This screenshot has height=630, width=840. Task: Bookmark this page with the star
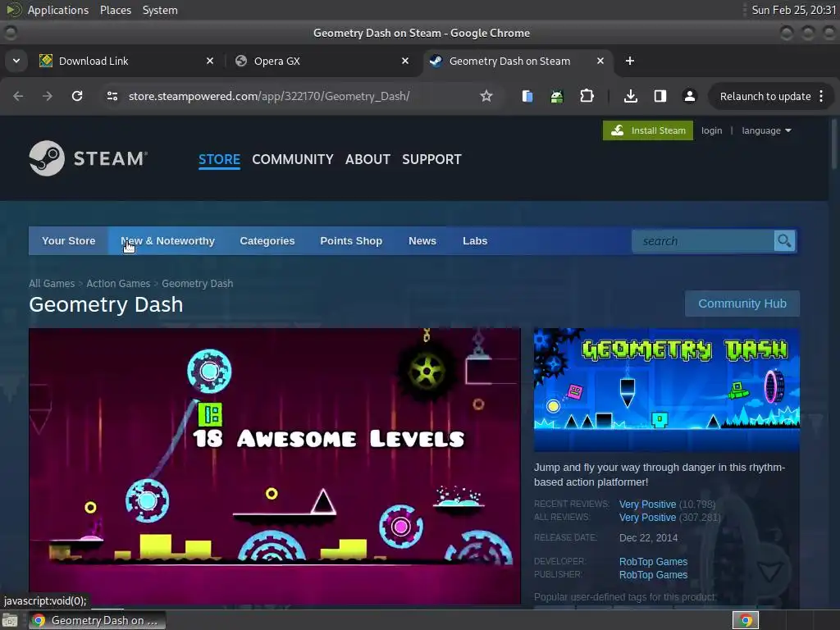(x=486, y=96)
